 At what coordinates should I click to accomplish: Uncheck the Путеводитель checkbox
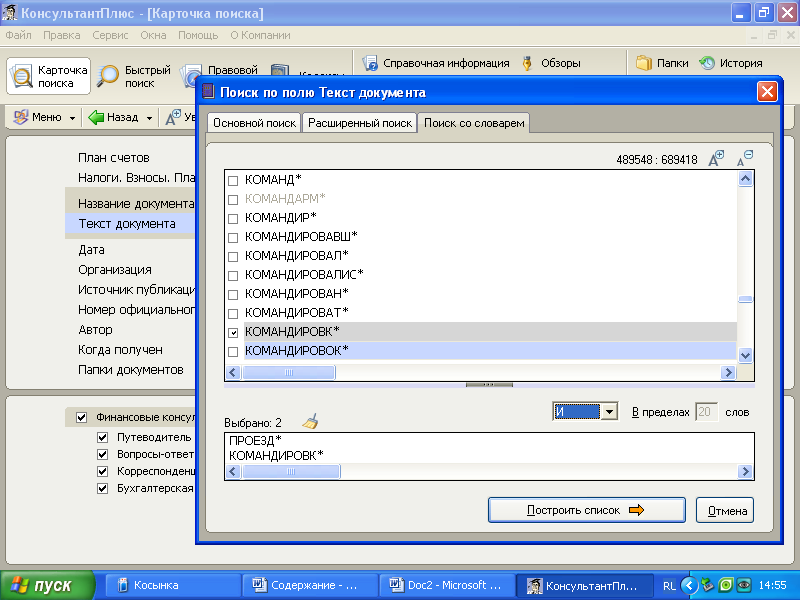point(103,437)
